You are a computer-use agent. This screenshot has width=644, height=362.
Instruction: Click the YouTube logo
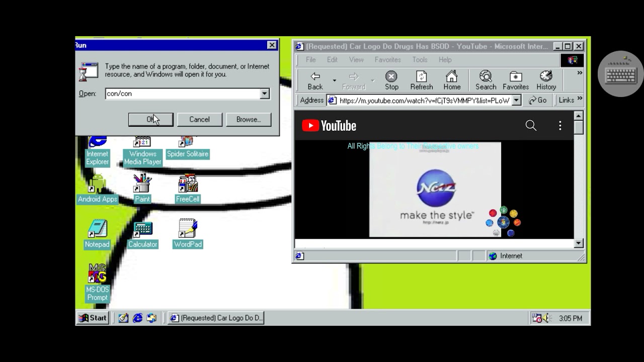(329, 126)
